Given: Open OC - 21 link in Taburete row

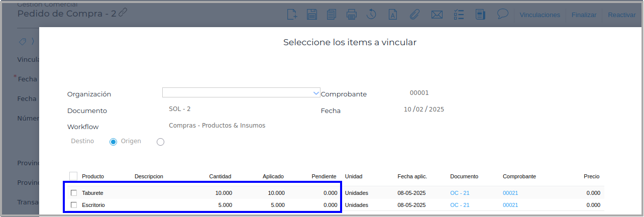Looking at the screenshot, I should pyautogui.click(x=460, y=193).
